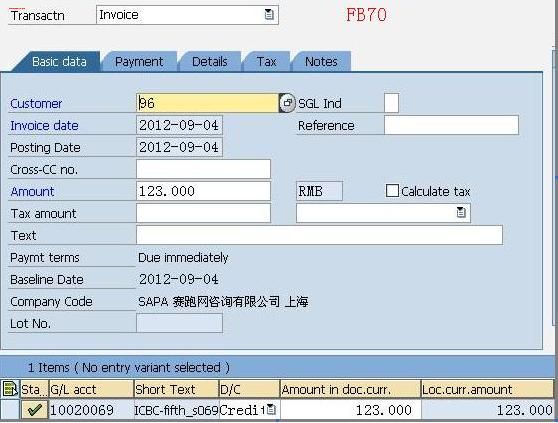
Task: Focus the Customer input field
Action: (x=207, y=103)
